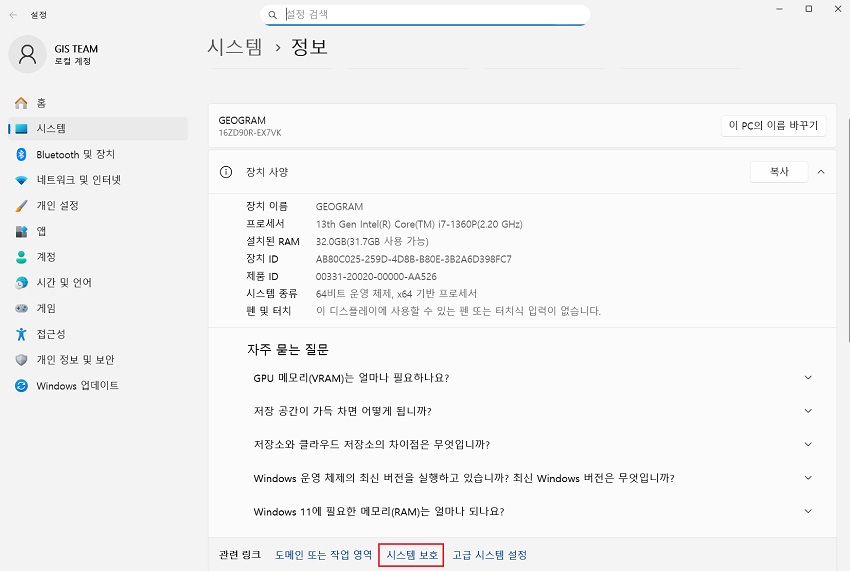Click the model text 16ZD90R-EX7VK
Image resolution: width=850 pixels, height=571 pixels.
click(250, 133)
